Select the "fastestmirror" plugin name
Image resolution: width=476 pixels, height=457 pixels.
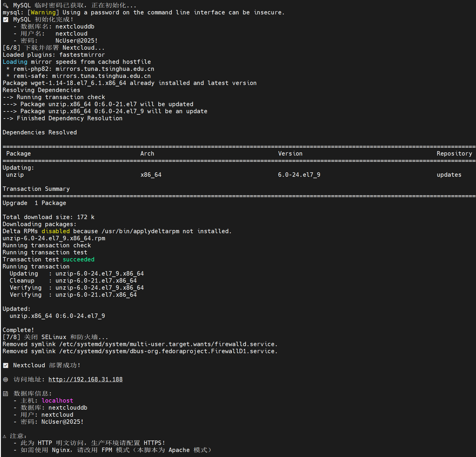[x=82, y=55]
